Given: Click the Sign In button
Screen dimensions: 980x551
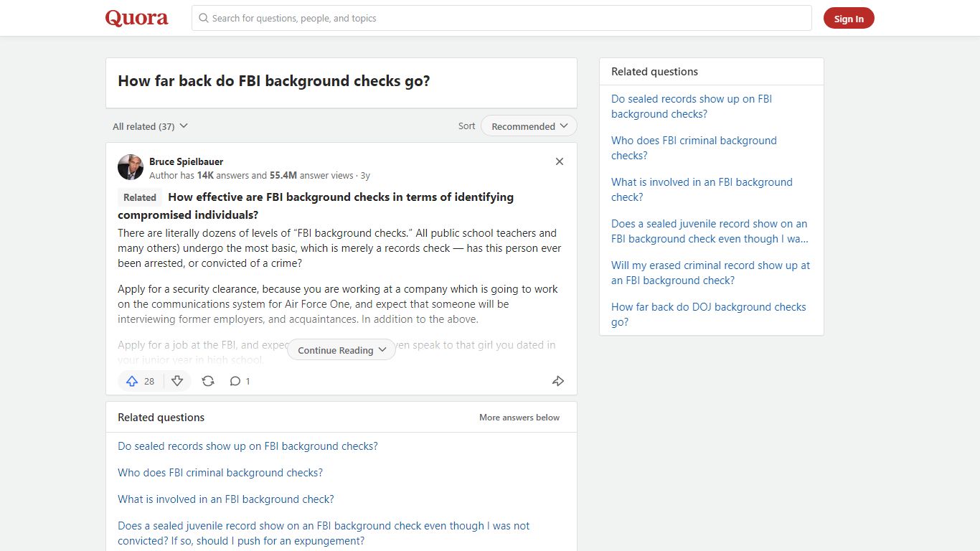Looking at the screenshot, I should pos(849,19).
